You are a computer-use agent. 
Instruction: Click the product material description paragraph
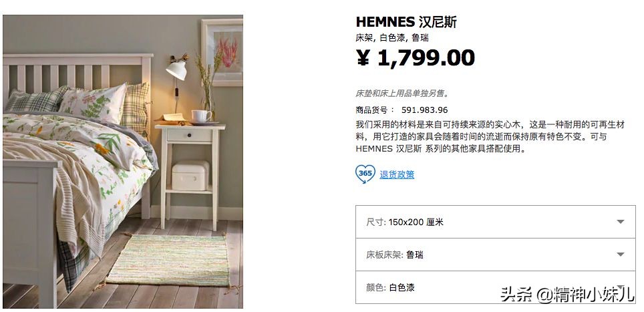490,137
